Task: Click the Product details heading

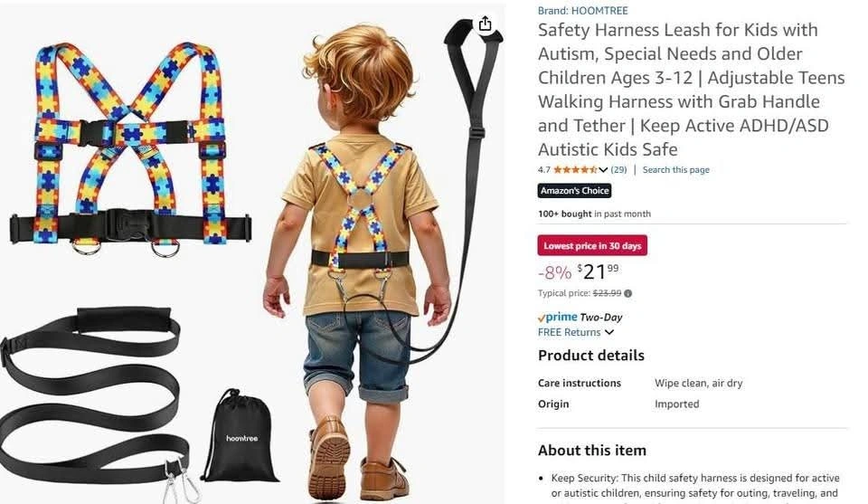Action: (x=590, y=355)
